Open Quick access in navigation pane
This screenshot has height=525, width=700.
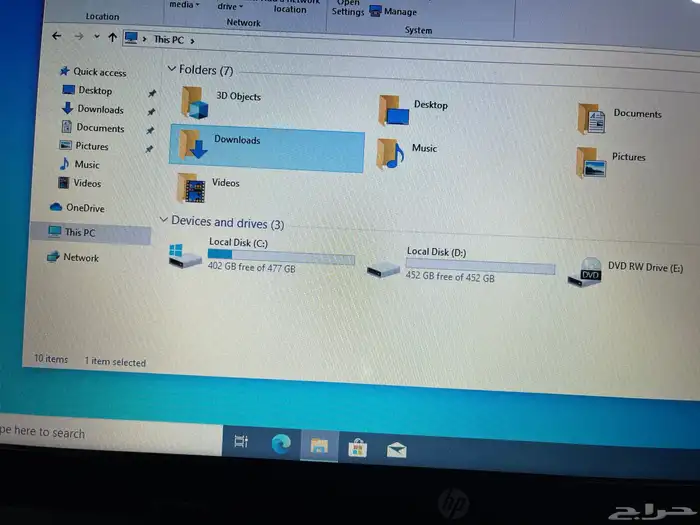click(99, 72)
